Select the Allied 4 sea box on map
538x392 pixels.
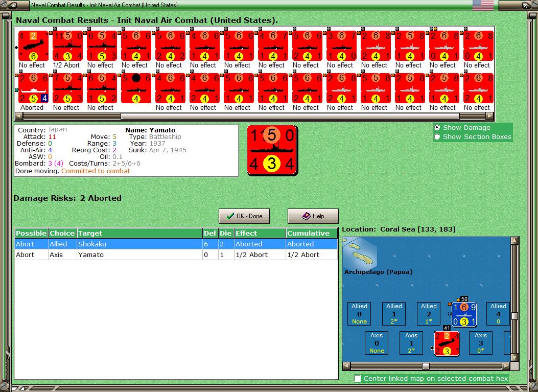(498, 314)
